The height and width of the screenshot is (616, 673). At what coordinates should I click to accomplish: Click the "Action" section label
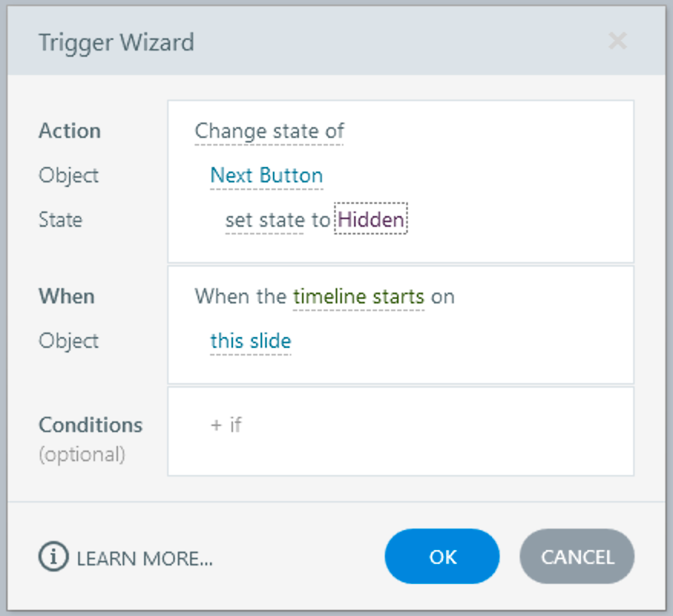tap(70, 131)
